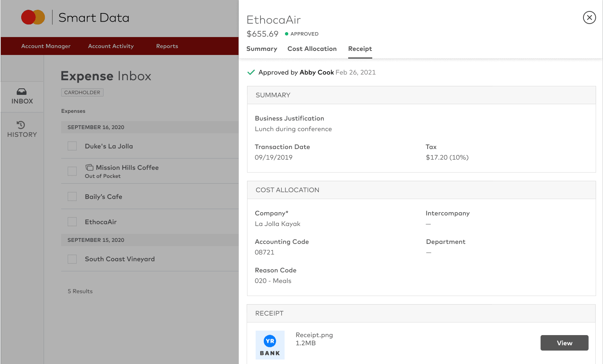Click the tax value $17.20 (10%)
This screenshot has width=603, height=364.
click(447, 158)
